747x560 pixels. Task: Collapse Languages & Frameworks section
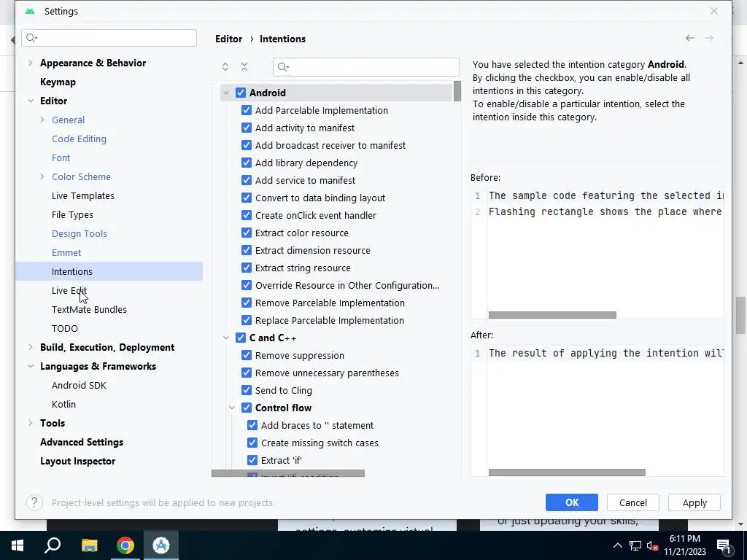31,366
